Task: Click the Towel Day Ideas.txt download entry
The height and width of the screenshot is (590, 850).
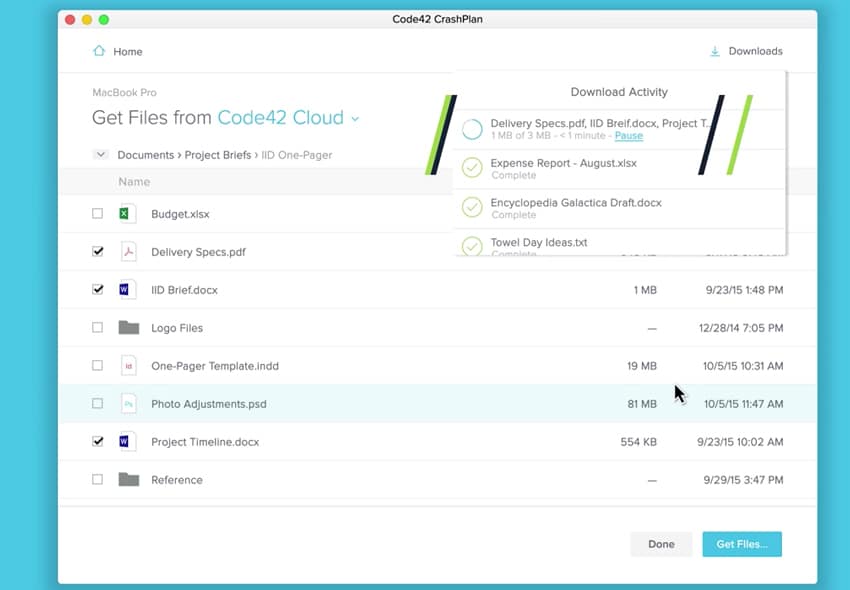Action: [x=619, y=242]
